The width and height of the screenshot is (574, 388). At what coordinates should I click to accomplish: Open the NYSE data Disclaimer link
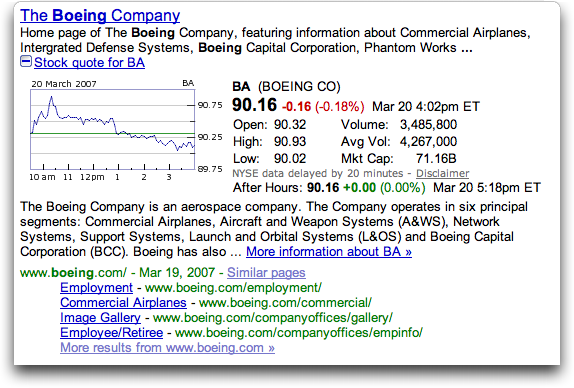pyautogui.click(x=442, y=173)
